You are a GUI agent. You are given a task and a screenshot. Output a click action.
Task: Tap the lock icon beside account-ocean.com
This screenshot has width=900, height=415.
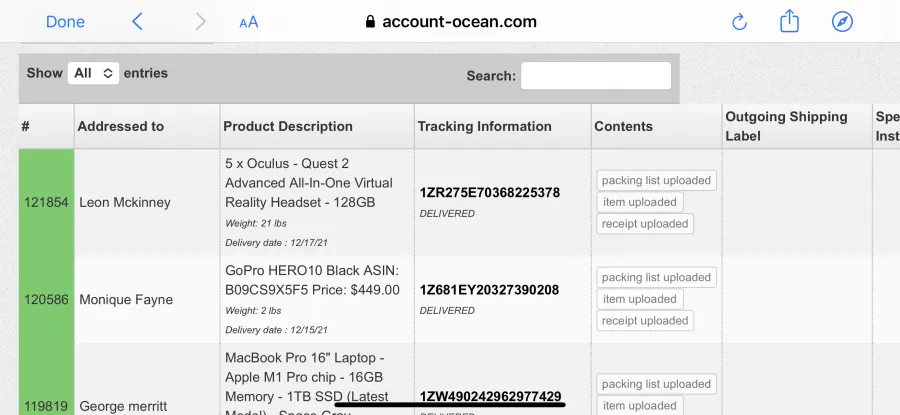tap(370, 22)
